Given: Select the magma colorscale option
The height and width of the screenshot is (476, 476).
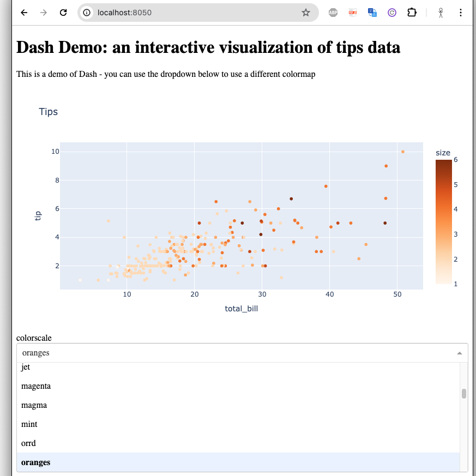Looking at the screenshot, I should 34,405.
